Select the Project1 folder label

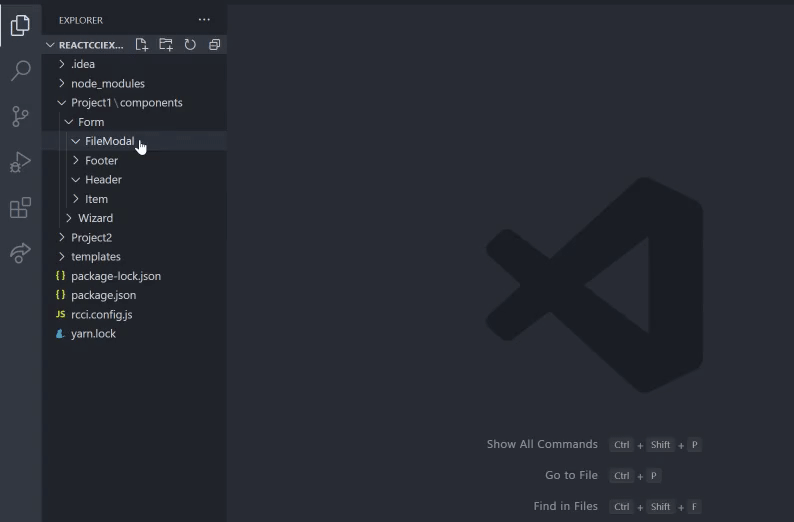click(x=91, y=103)
